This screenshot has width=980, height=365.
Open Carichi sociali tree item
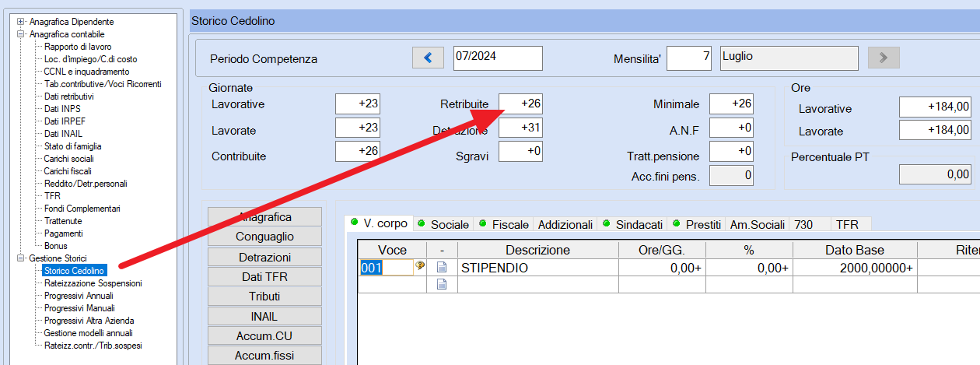click(68, 159)
